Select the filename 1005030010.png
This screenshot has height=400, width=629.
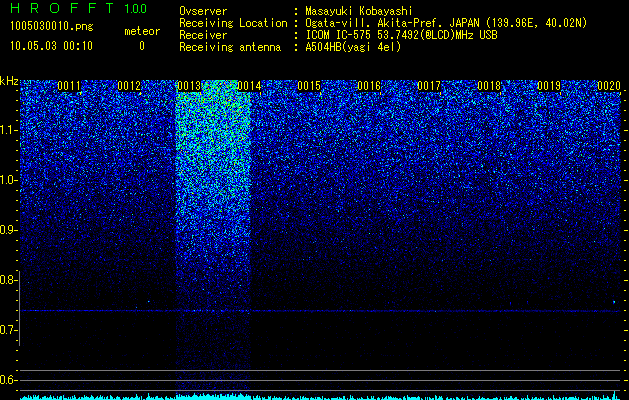[52, 26]
